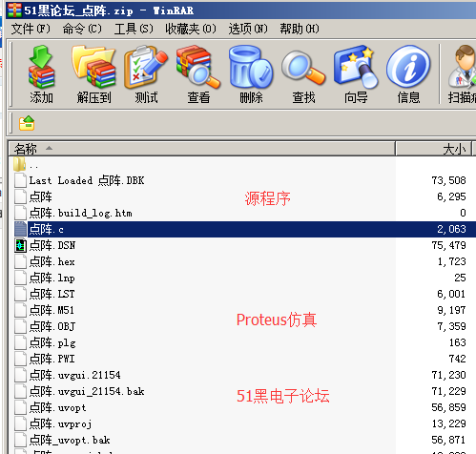
Task: Click the 添加 (Add) toolbar icon
Action: [41, 74]
